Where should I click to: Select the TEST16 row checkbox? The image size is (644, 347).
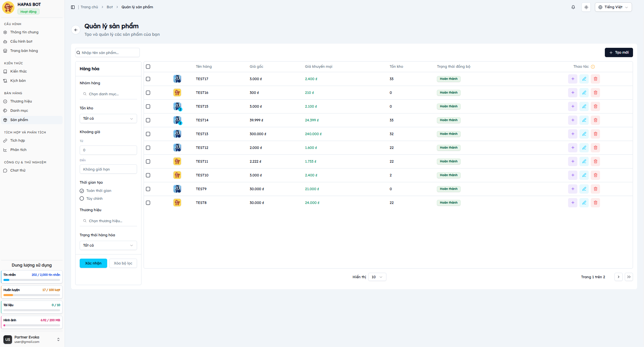148,93
